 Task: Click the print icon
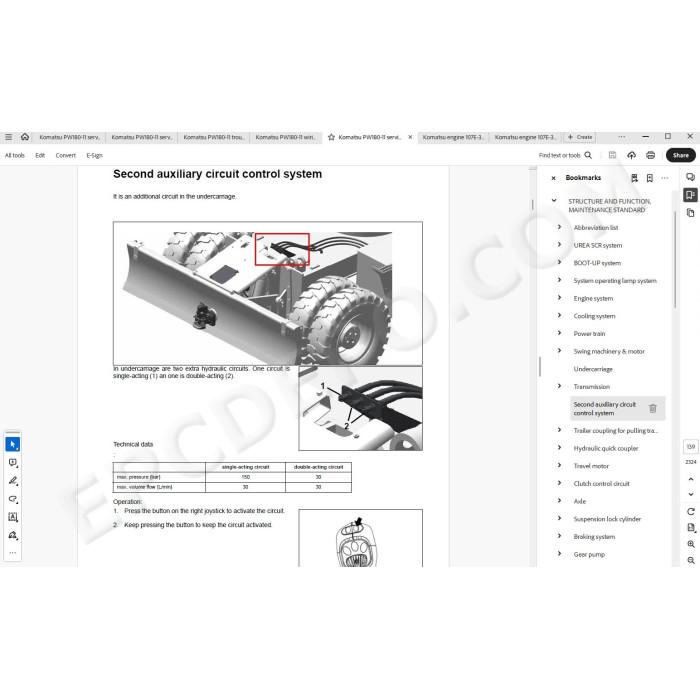[650, 155]
